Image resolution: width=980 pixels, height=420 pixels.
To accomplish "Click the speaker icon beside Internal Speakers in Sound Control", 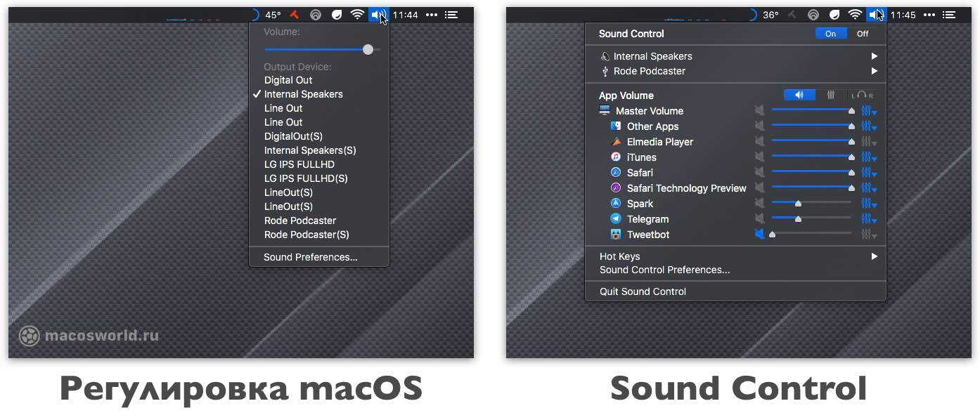I will pyautogui.click(x=605, y=56).
